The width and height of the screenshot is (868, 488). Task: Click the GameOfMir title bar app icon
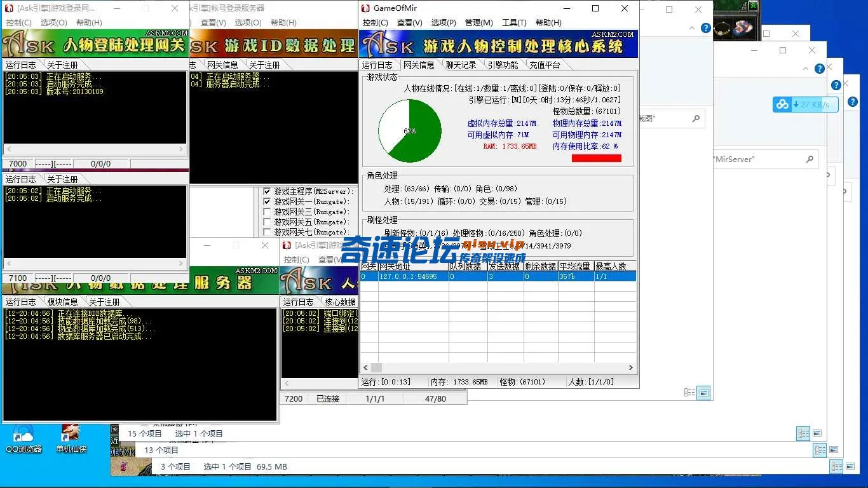point(365,8)
